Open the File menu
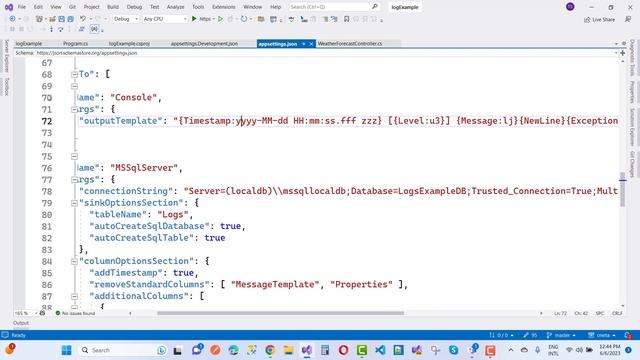 22,7
